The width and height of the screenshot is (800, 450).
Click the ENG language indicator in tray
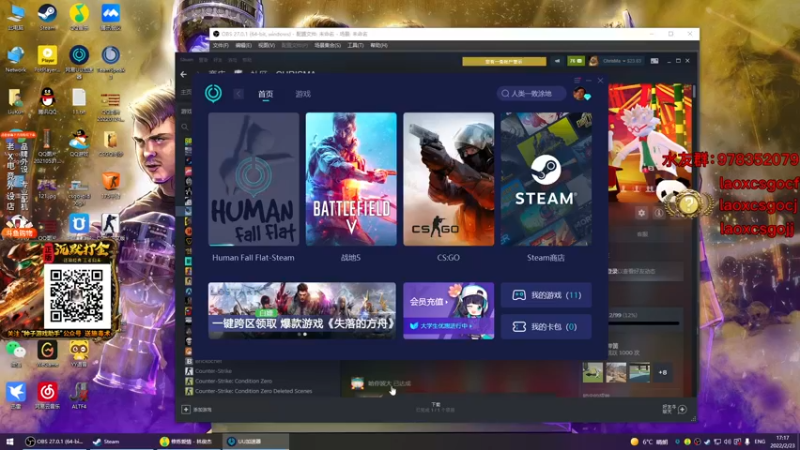(760, 441)
